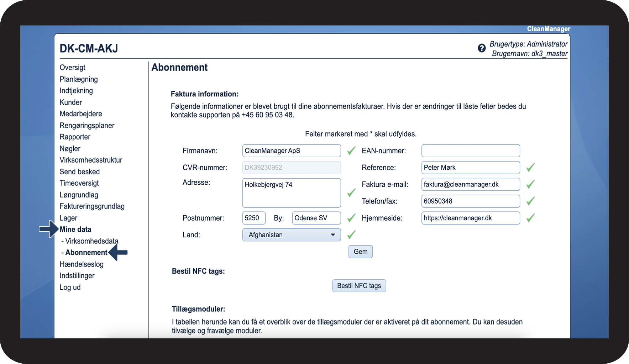Image resolution: width=629 pixels, height=364 pixels.
Task: Select the Abonnement submenu item
Action: [x=86, y=253]
